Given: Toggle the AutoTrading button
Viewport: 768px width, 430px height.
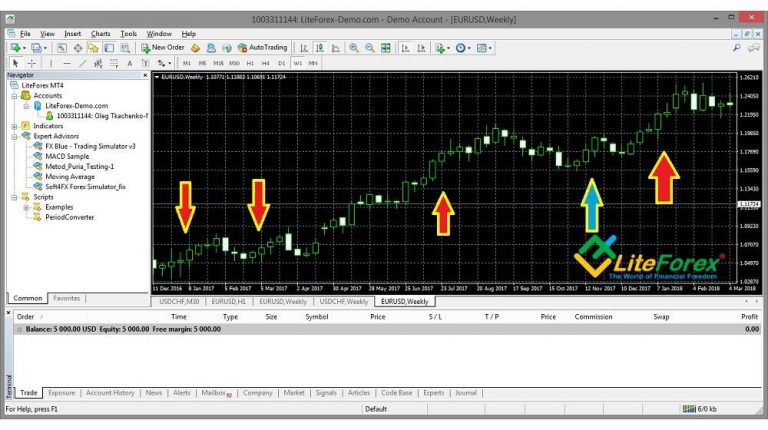Looking at the screenshot, I should [262, 47].
